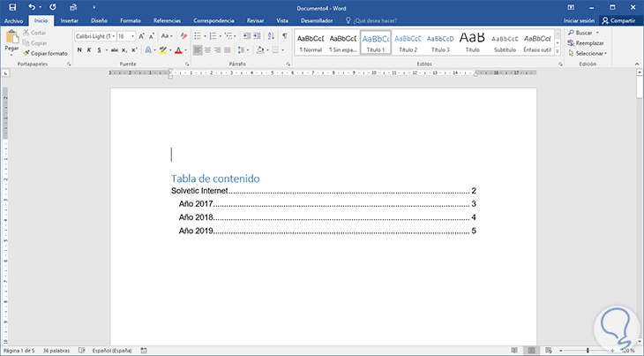This screenshot has height=356, width=644.
Task: Open the touch/mouse mode icon in the quick access bar
Action: point(73,7)
